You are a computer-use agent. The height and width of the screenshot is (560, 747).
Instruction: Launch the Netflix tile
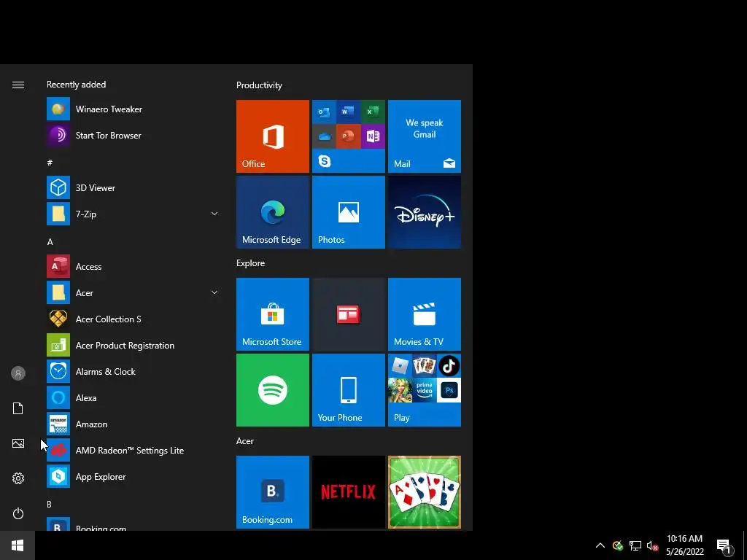[348, 492]
